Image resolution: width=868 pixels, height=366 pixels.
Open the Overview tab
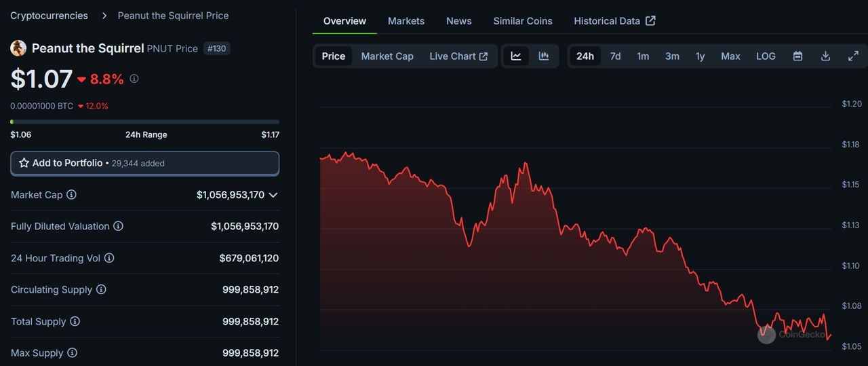click(x=344, y=21)
